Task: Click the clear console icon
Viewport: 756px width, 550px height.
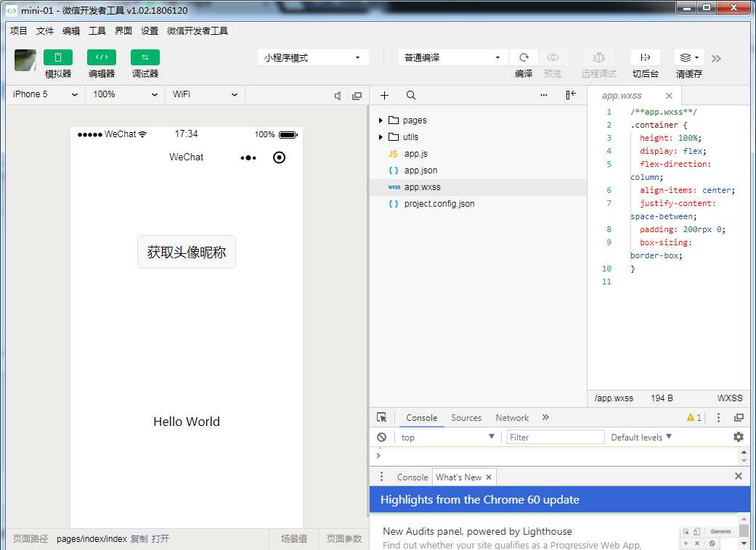Action: coord(381,438)
